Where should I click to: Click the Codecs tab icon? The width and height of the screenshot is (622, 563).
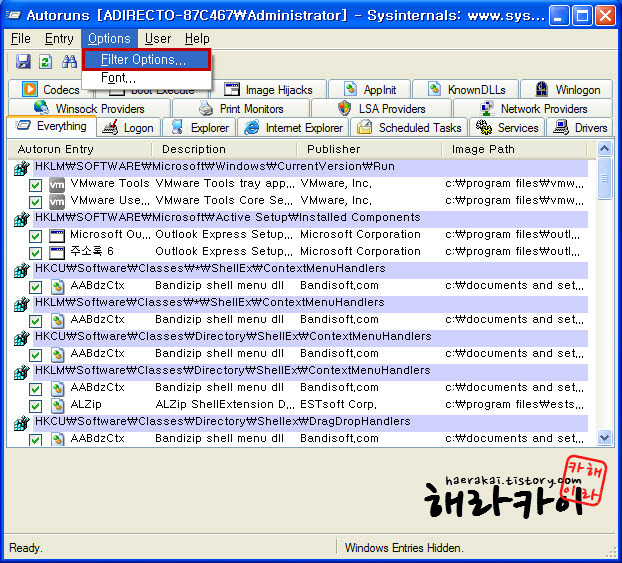click(30, 89)
